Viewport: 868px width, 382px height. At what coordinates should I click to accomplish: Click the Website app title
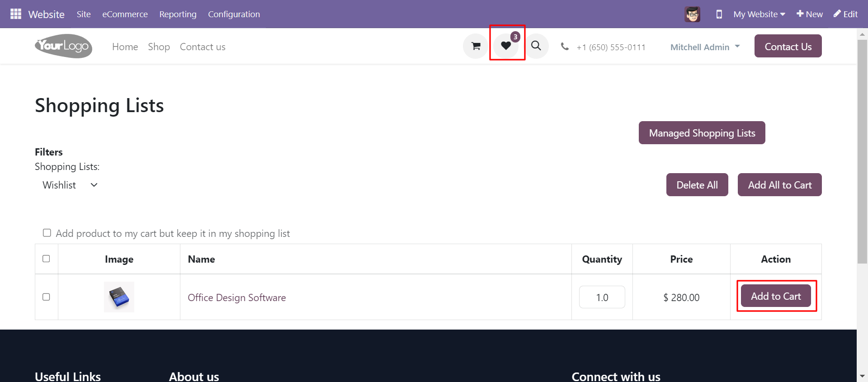46,14
